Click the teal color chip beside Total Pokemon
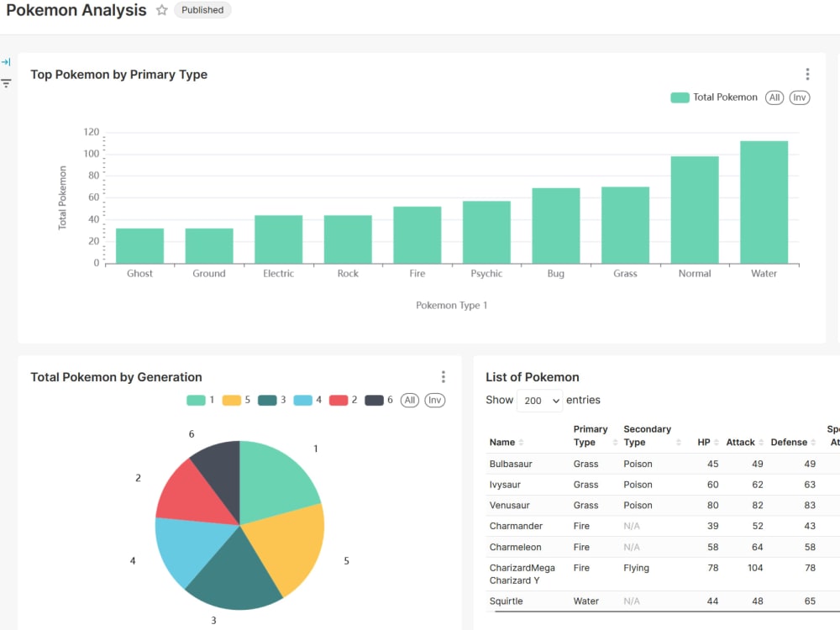 click(x=679, y=97)
